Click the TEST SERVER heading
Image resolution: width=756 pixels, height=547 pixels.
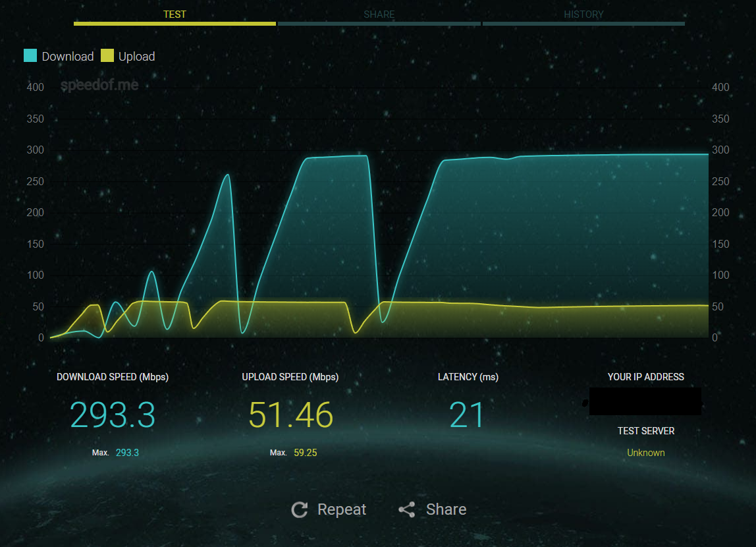tap(646, 431)
